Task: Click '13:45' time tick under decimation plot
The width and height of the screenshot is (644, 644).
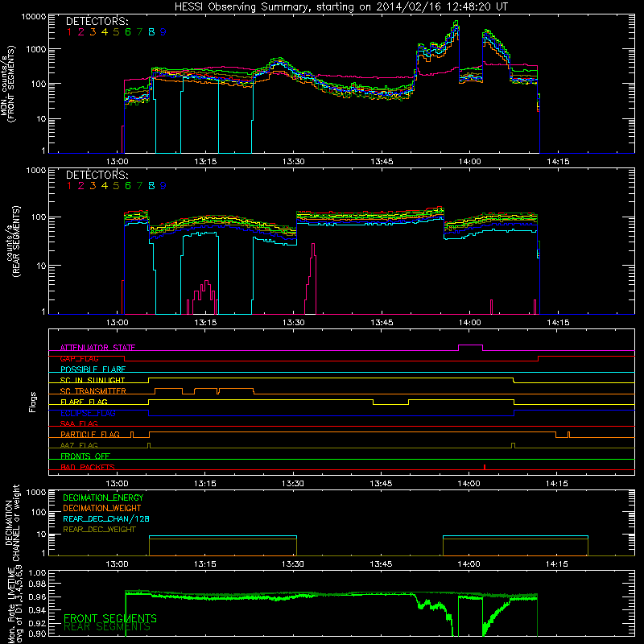Action: tap(381, 564)
